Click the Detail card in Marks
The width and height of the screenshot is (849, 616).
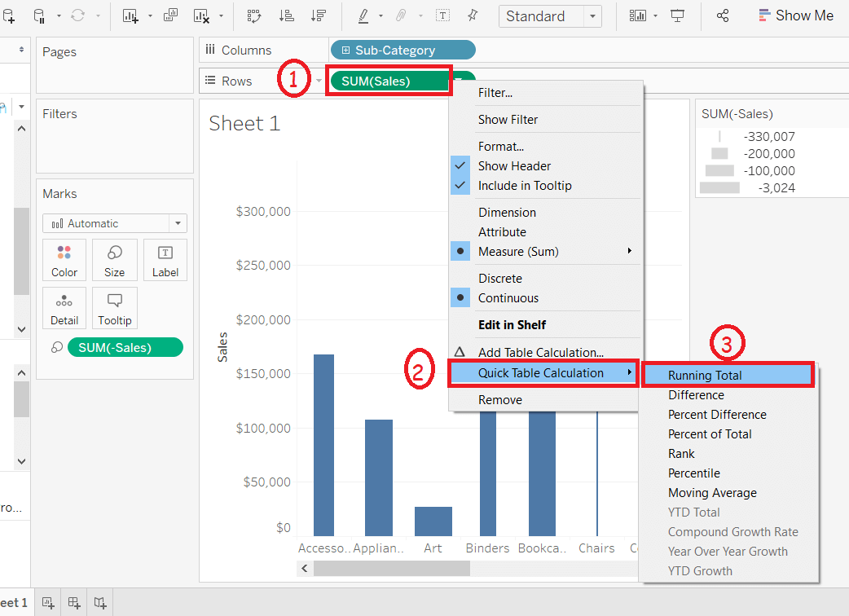tap(64, 308)
